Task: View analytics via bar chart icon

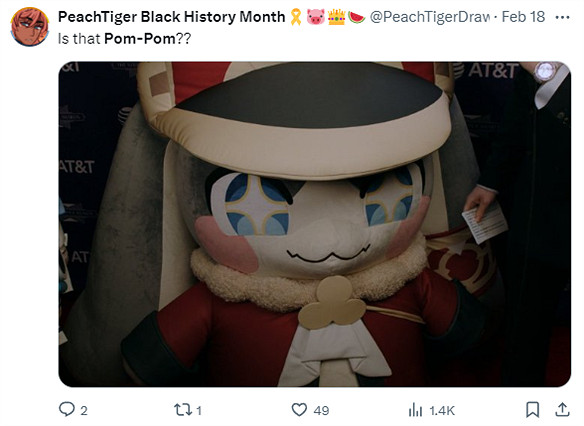Action: (416, 410)
